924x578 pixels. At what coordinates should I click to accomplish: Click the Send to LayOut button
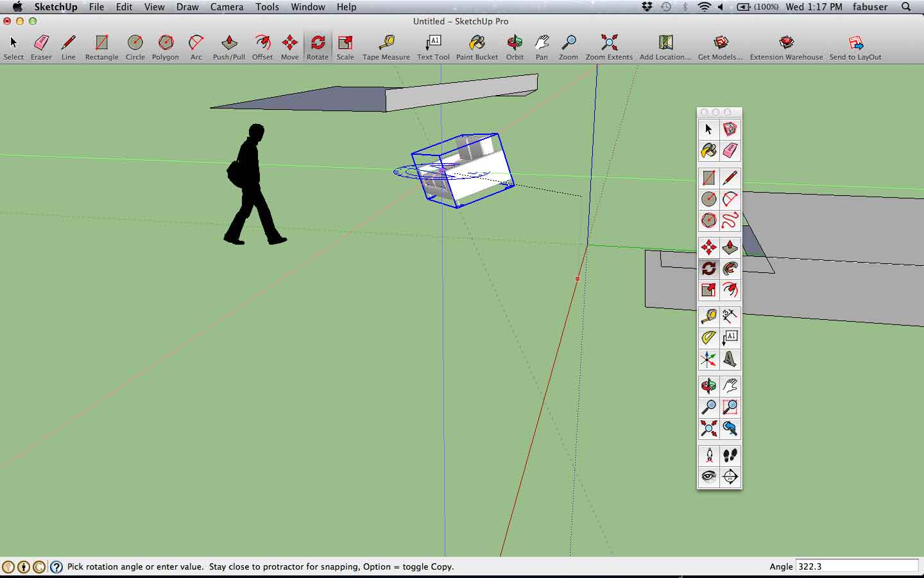click(x=855, y=45)
